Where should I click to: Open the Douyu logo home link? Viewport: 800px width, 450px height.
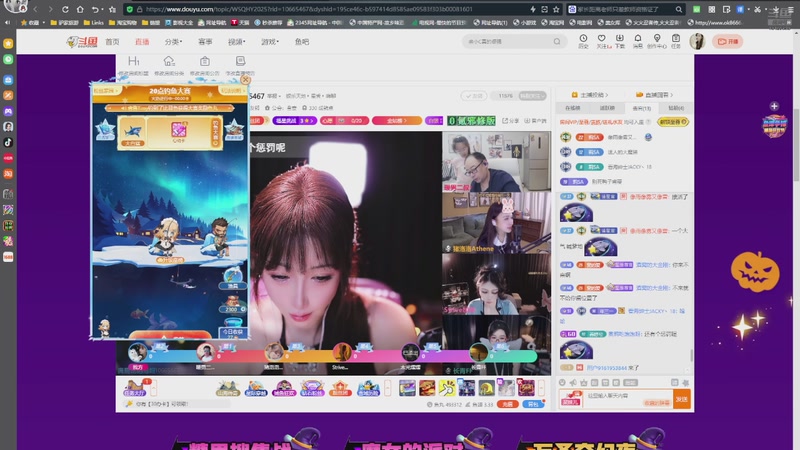82,42
